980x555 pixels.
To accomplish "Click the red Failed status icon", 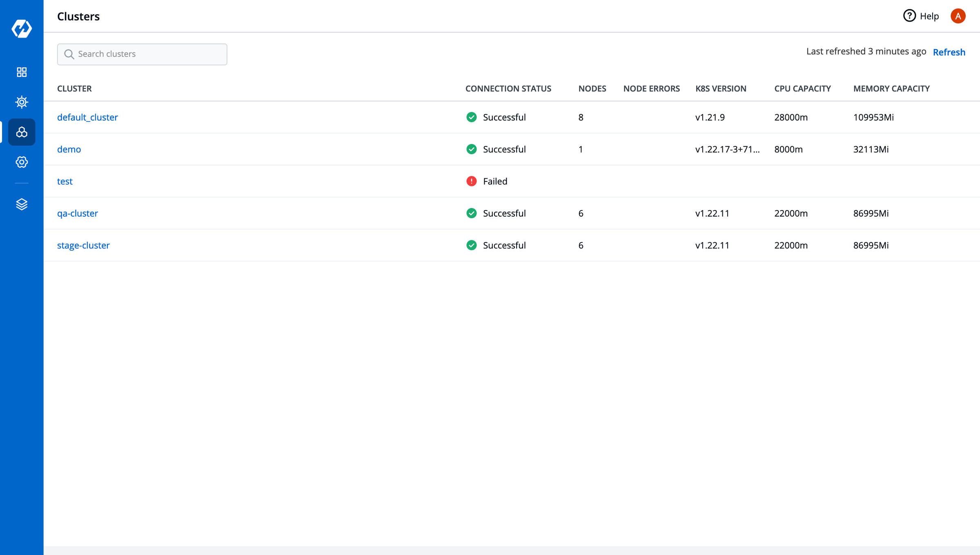I will (472, 181).
